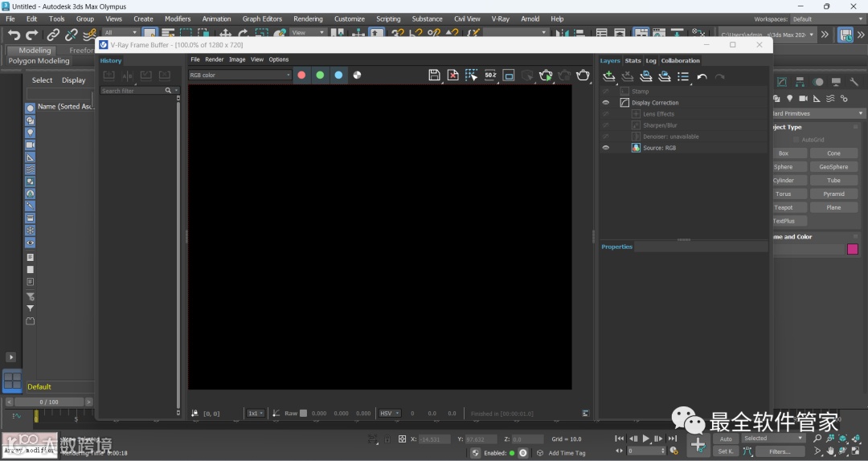Expand the Standard Primitives dropdown

point(817,113)
